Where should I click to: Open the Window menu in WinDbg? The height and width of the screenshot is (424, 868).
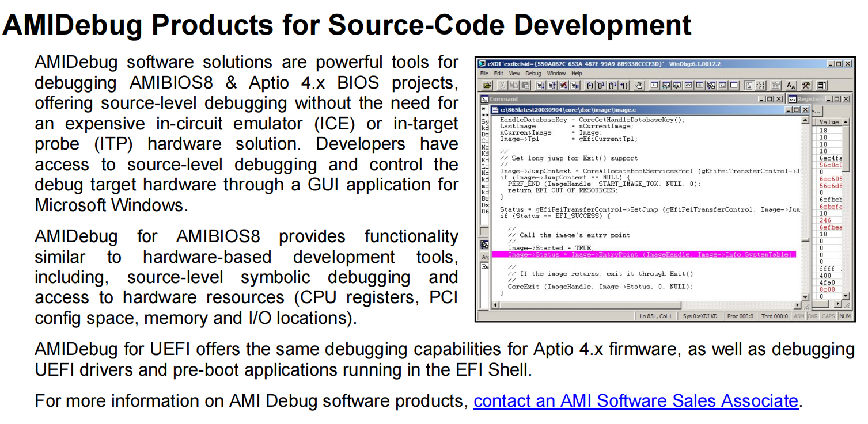(x=556, y=73)
